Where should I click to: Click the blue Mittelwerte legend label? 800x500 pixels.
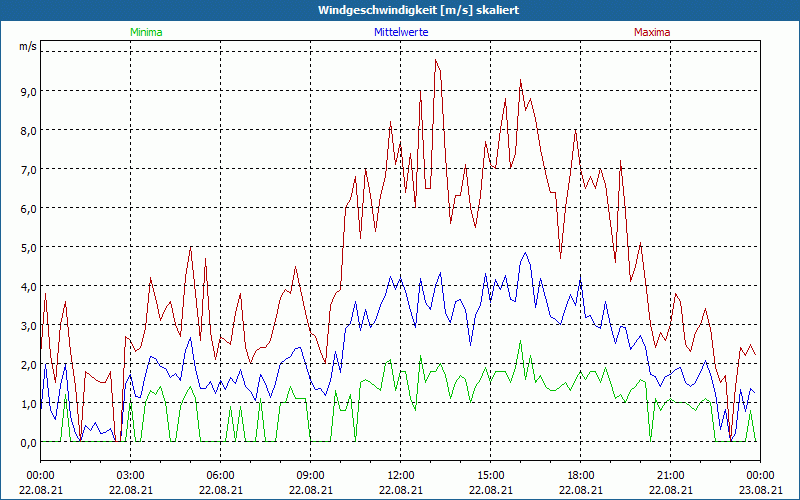(401, 32)
